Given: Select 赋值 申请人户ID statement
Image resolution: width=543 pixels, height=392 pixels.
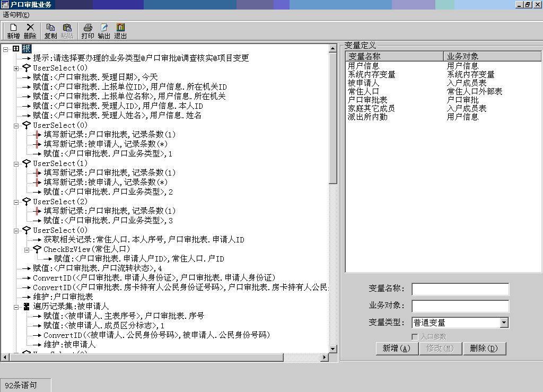Looking at the screenshot, I should coord(139,259).
